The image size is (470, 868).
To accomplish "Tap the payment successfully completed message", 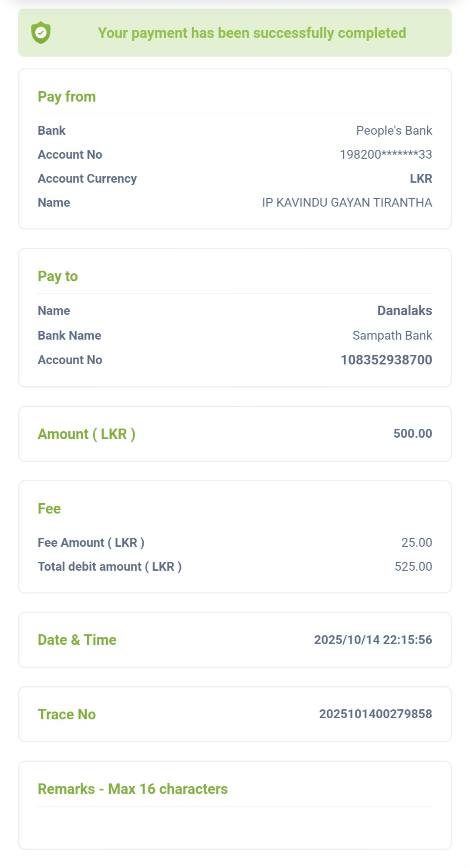I will tap(252, 33).
